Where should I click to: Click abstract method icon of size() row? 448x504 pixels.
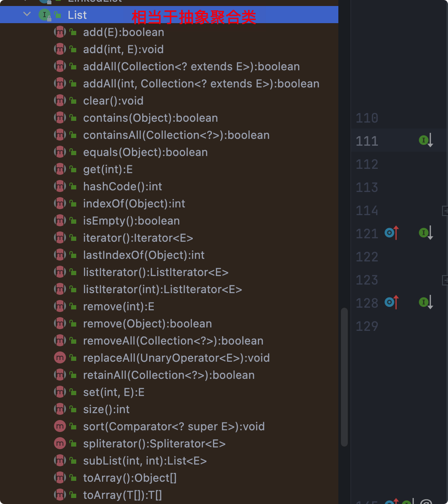click(x=60, y=409)
